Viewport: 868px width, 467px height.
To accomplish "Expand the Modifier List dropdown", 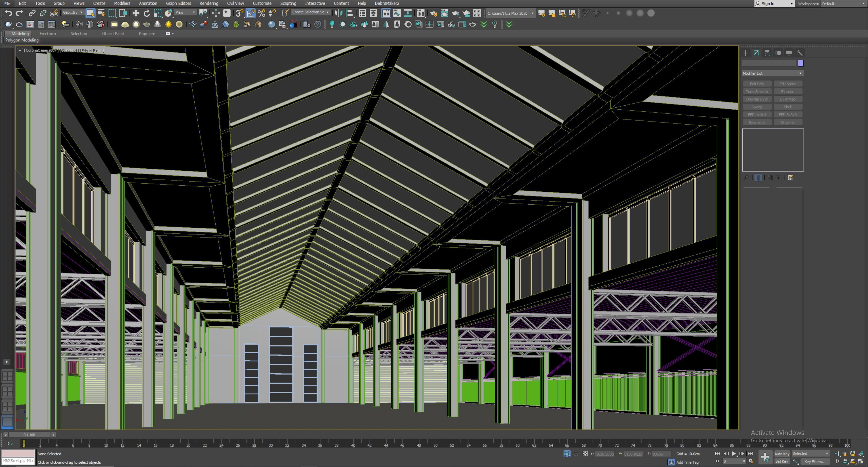I will 773,73.
